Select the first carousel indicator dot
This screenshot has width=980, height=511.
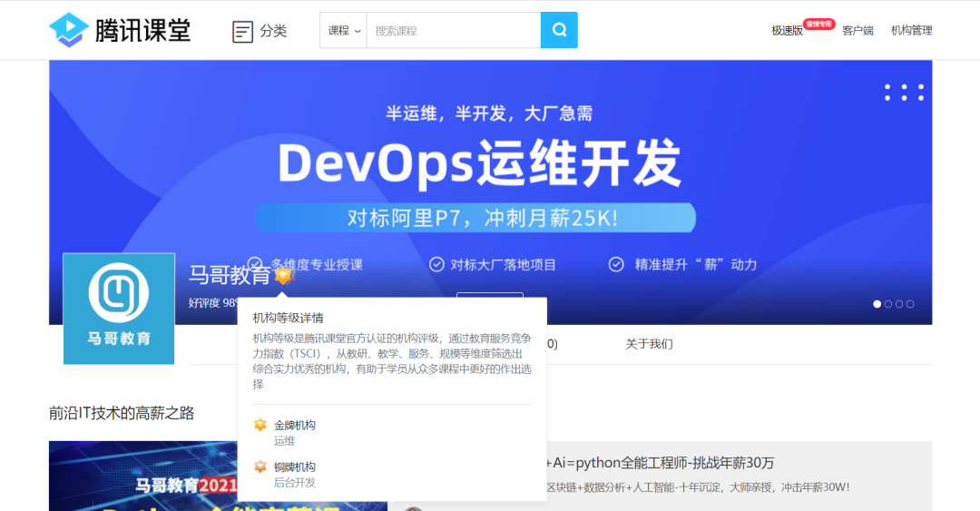pyautogui.click(x=877, y=304)
